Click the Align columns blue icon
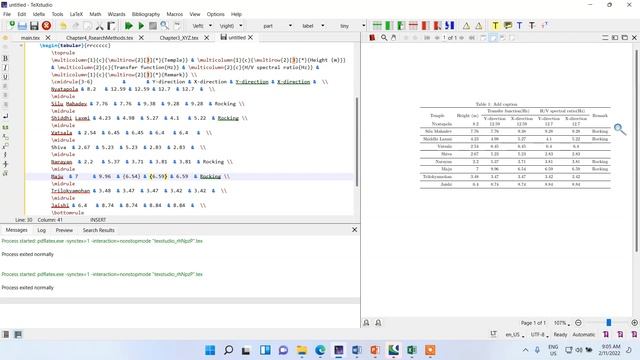Screen dimensions: 640x360 (449, 26)
